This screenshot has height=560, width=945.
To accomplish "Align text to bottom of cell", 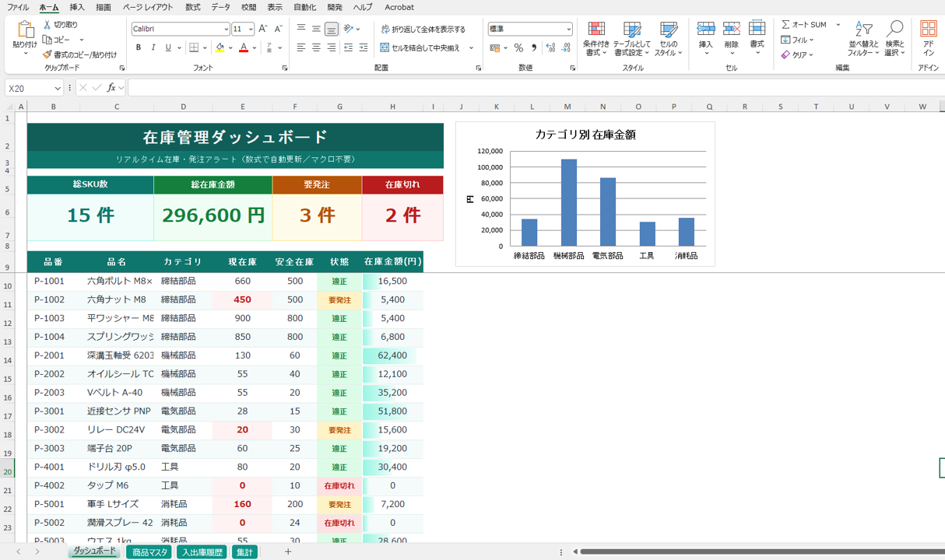I will point(331,29).
